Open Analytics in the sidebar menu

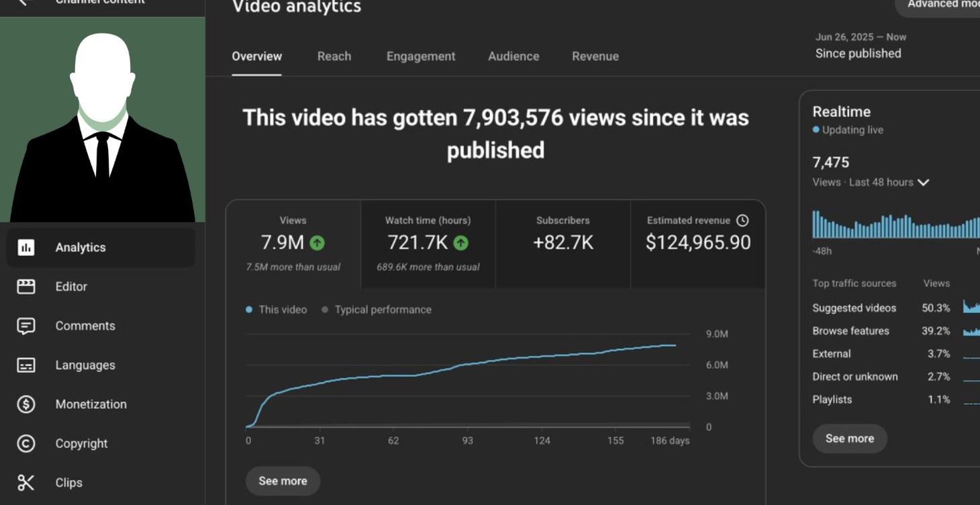pos(101,247)
